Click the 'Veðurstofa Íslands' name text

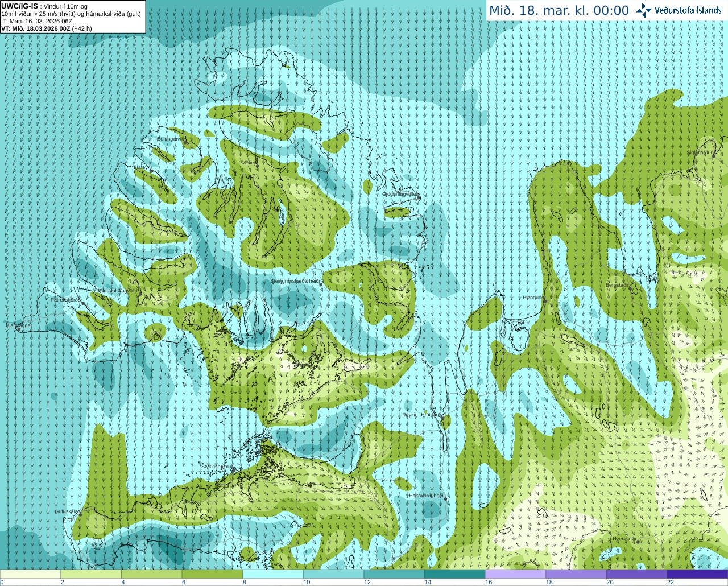688,10
